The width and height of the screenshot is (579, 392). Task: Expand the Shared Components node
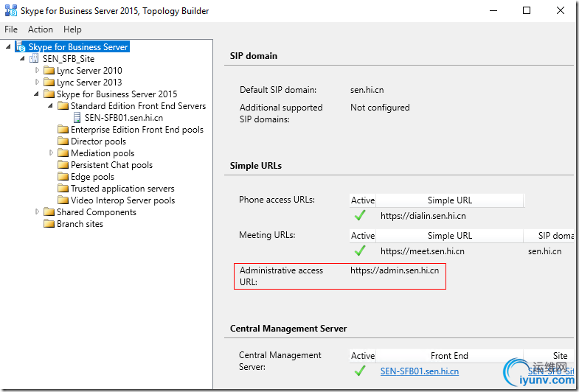[x=38, y=212]
